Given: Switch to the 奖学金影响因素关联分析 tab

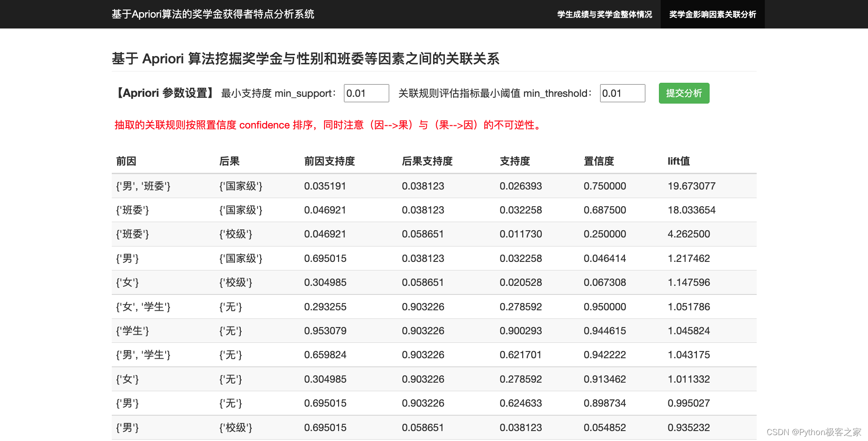Looking at the screenshot, I should click(x=712, y=14).
